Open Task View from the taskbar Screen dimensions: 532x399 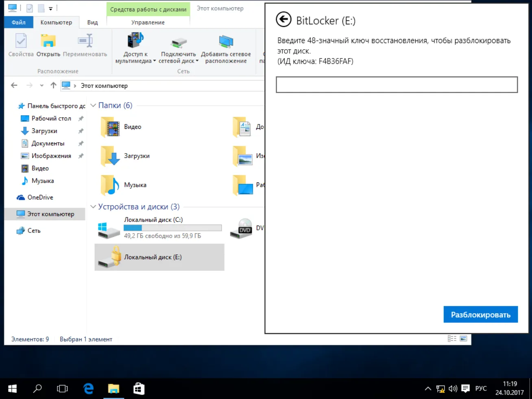62,389
